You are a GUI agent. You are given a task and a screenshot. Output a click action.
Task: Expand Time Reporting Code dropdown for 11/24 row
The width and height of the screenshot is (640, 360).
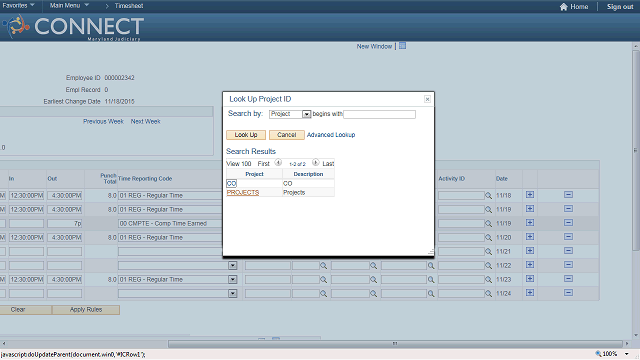point(233,293)
